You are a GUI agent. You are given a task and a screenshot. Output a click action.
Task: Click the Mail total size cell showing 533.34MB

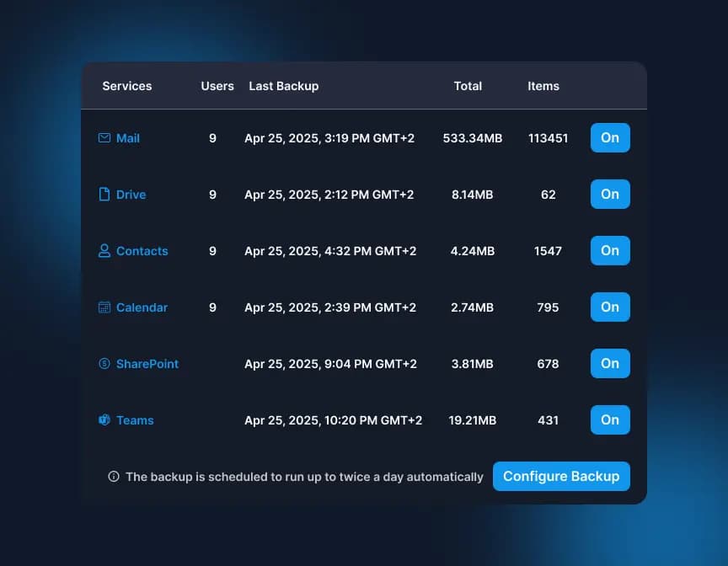tap(473, 137)
